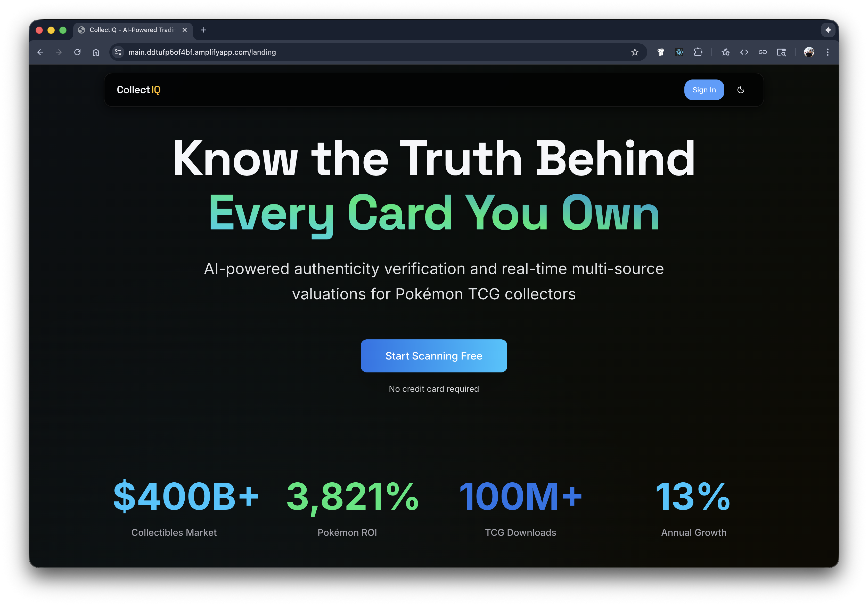The image size is (868, 606).
Task: Click the Gemini sparkle button
Action: [x=828, y=30]
